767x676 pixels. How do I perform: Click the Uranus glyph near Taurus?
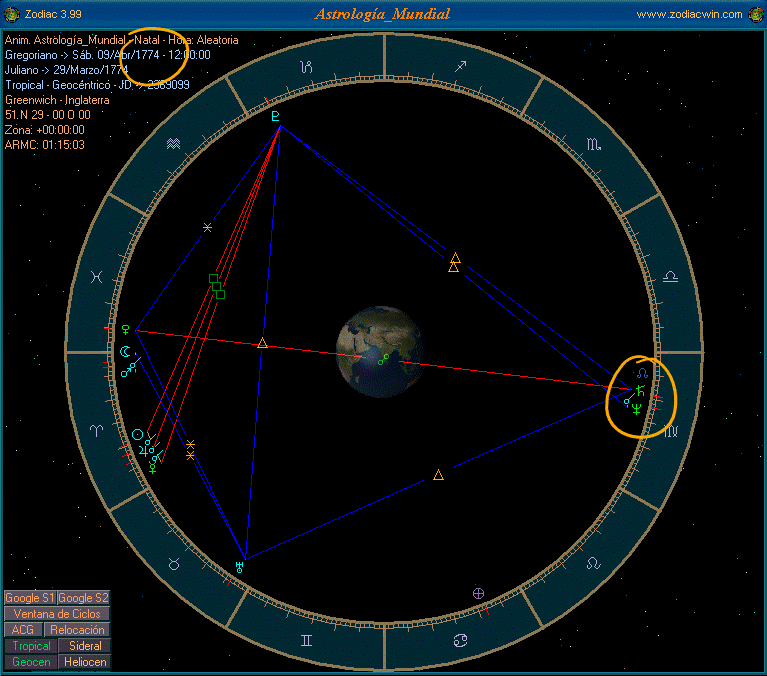(240, 566)
